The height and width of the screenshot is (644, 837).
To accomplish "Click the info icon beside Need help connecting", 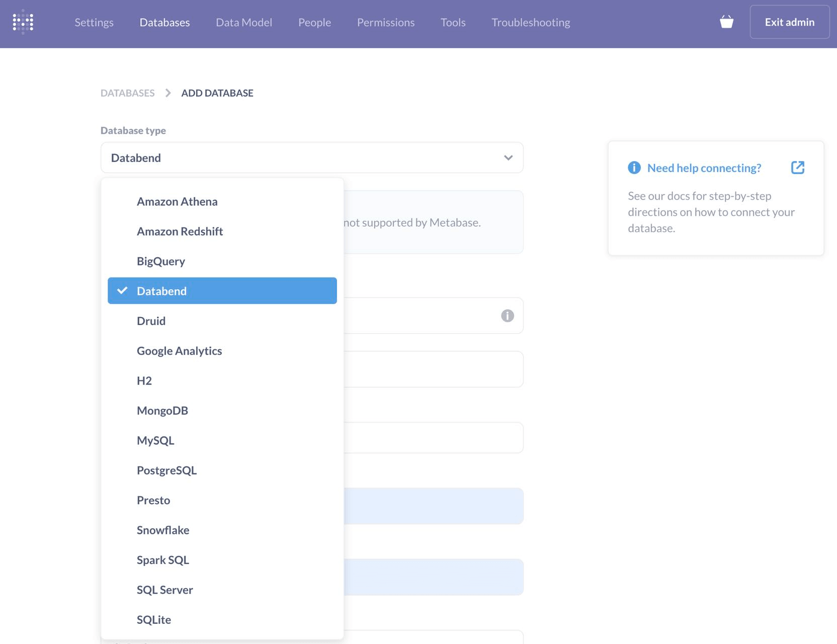I will point(634,168).
